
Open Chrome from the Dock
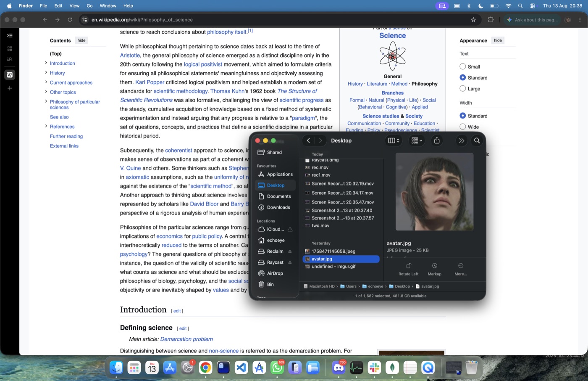[205, 368]
